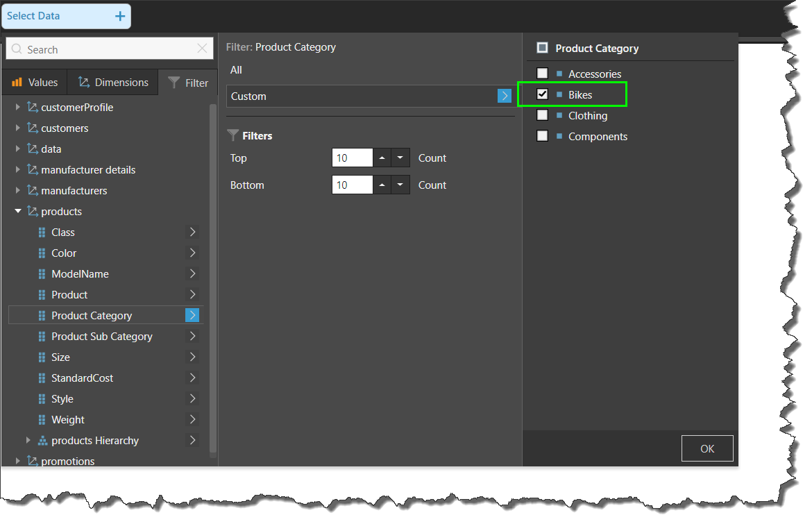Click the manufacturers dimension icon
Screen dimensions: 812x524
[33, 191]
